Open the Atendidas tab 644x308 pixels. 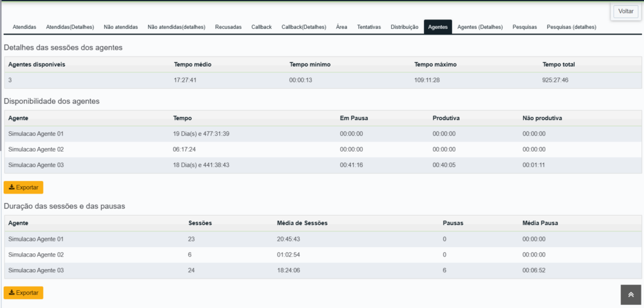point(25,27)
